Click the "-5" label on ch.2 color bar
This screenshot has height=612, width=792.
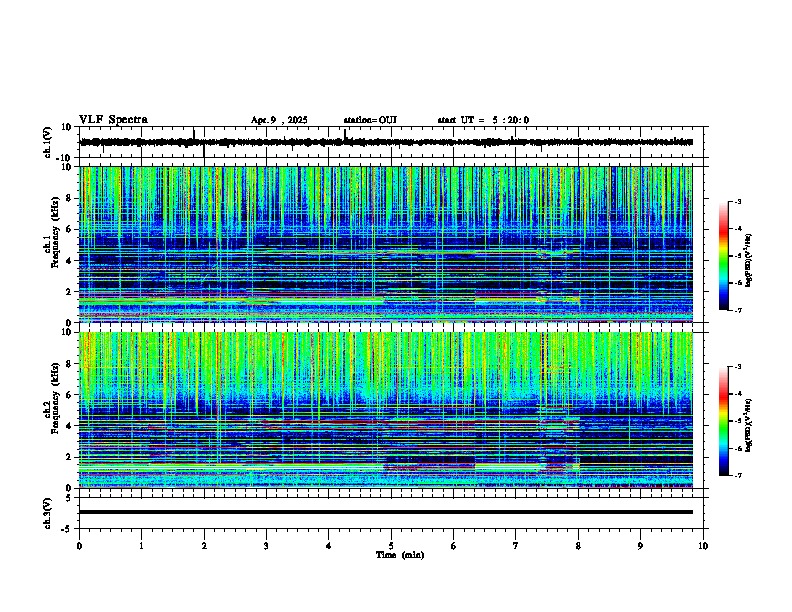[x=738, y=421]
